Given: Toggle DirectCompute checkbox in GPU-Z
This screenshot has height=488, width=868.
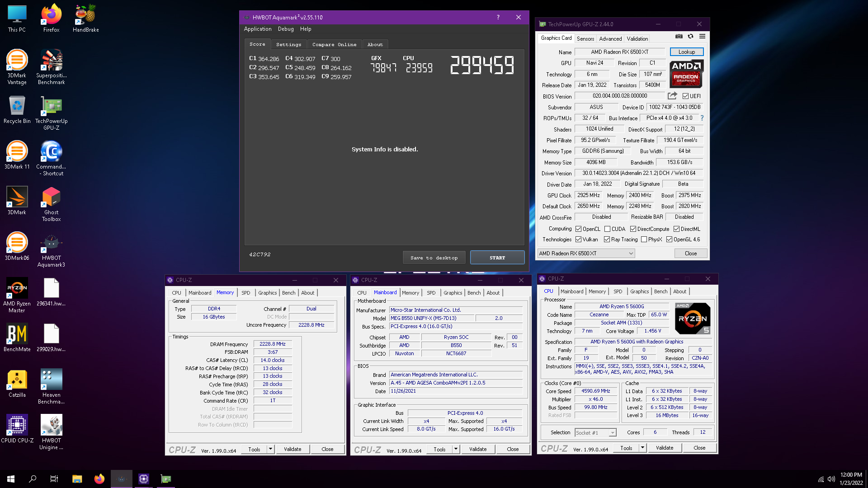Looking at the screenshot, I should pyautogui.click(x=633, y=229).
